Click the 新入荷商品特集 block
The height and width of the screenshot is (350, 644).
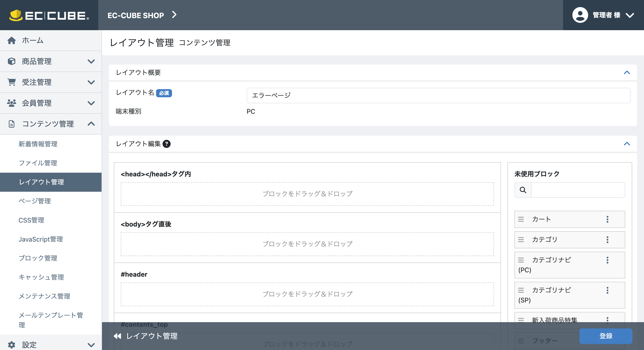570,320
